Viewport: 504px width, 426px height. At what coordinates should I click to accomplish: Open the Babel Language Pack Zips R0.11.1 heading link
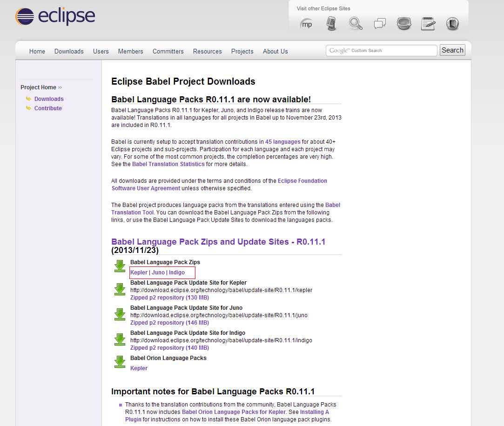point(218,241)
